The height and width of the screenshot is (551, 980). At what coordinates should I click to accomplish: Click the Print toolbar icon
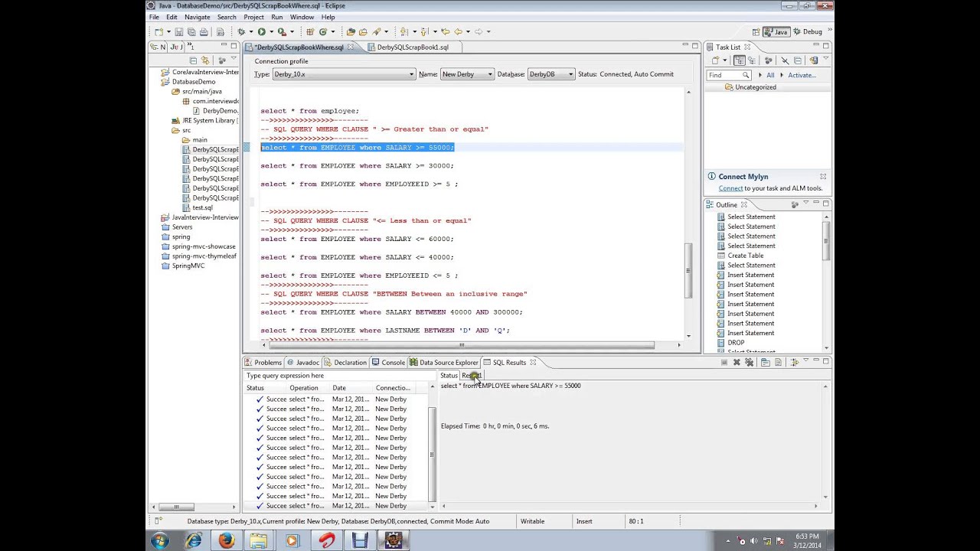point(204,31)
